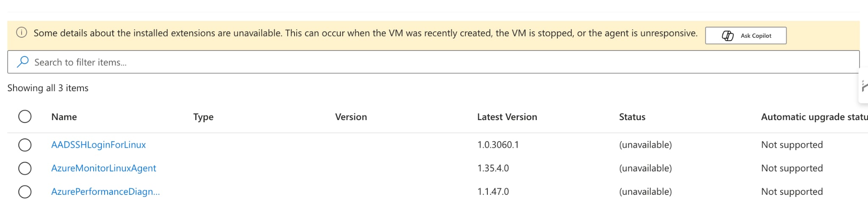The image size is (868, 216).
Task: Click the Copilot logo icon
Action: 728,36
